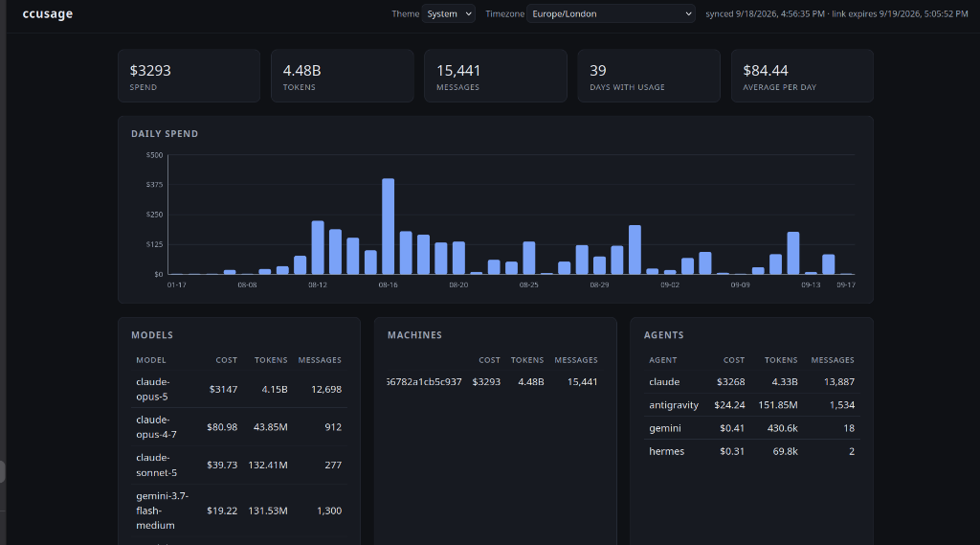Screen dimensions: 980x545
Task: Click the $39.73 cost cell
Action: [x=222, y=465]
